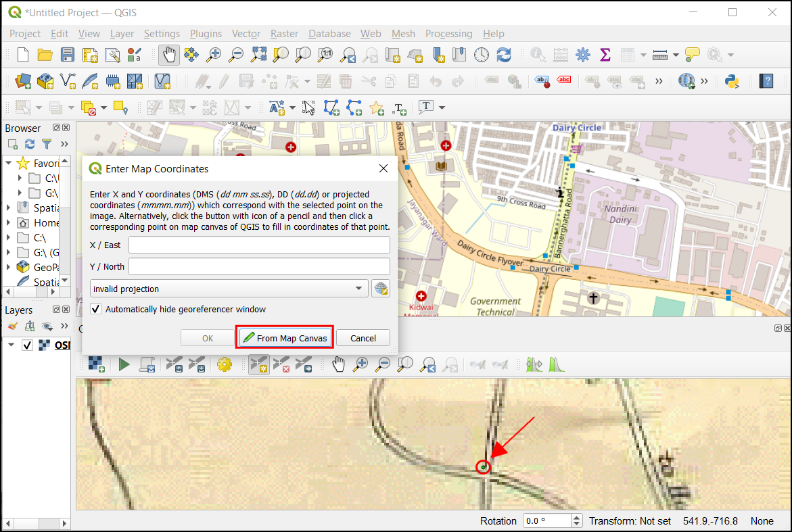
Task: Click Cancel in Enter Map Coordinates dialog
Action: (x=363, y=338)
